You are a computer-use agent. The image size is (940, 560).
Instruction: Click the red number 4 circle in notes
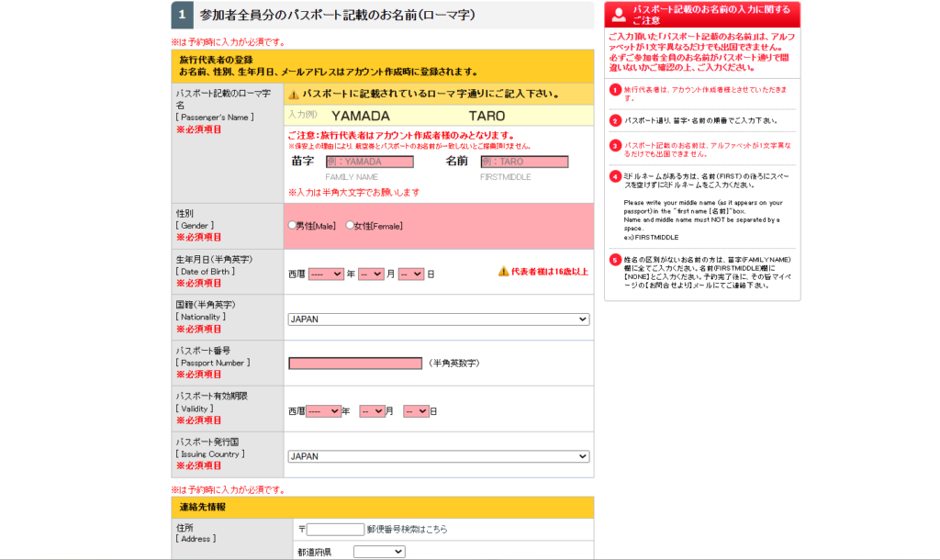click(616, 176)
